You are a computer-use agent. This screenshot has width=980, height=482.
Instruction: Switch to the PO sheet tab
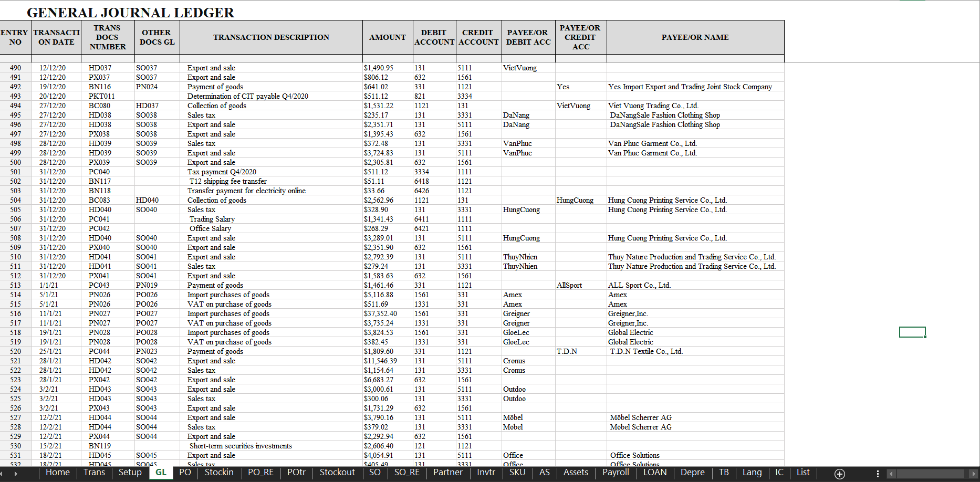pos(185,472)
